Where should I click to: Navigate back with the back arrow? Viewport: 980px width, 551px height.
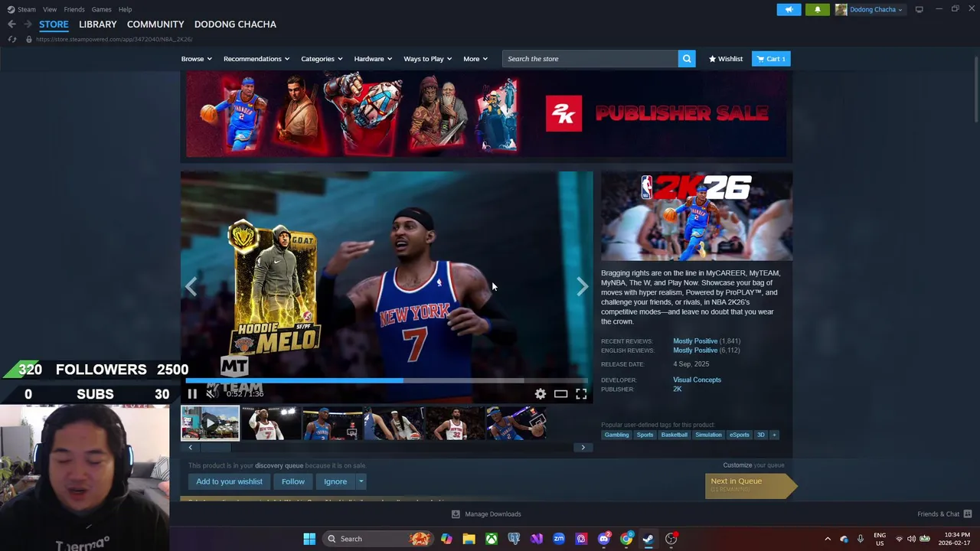click(11, 24)
